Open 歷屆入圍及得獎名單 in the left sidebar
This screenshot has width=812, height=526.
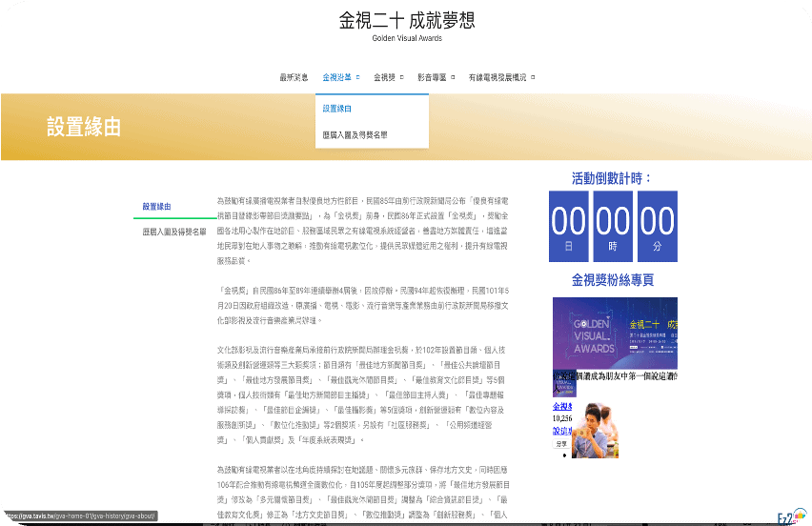click(x=174, y=232)
